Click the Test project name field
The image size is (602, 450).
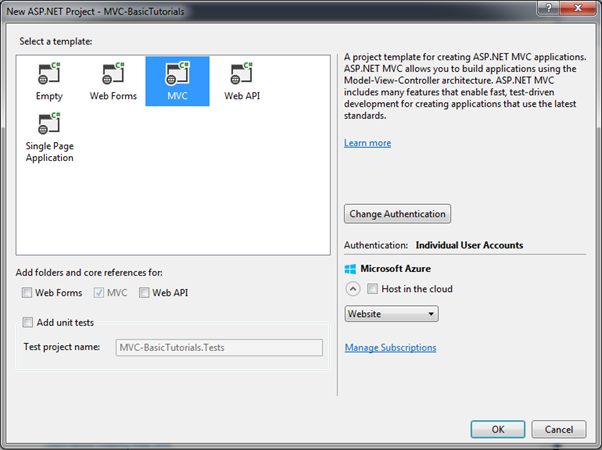(x=218, y=347)
